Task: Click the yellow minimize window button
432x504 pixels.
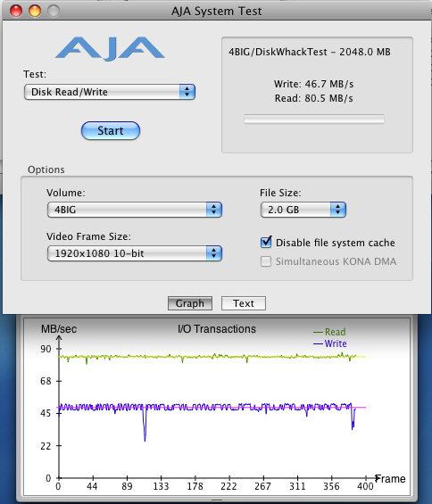Action: [35, 11]
